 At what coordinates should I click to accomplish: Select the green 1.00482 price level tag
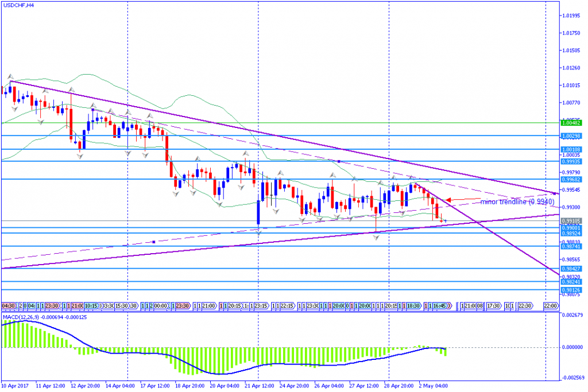tap(571, 123)
